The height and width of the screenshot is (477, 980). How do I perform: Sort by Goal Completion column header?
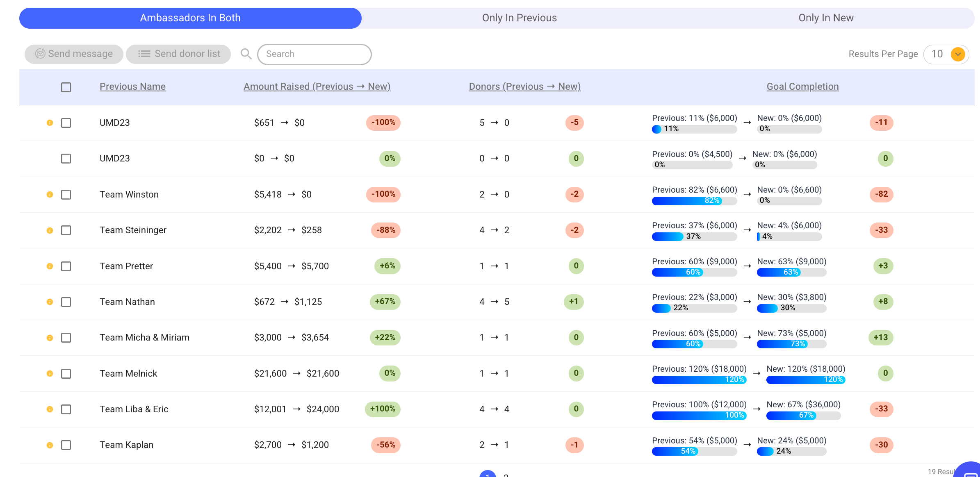point(802,86)
